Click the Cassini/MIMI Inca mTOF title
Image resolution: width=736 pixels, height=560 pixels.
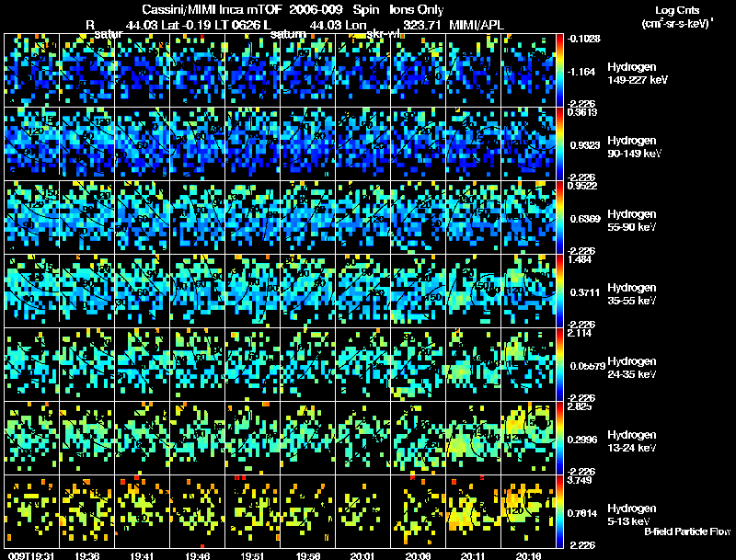(x=212, y=9)
